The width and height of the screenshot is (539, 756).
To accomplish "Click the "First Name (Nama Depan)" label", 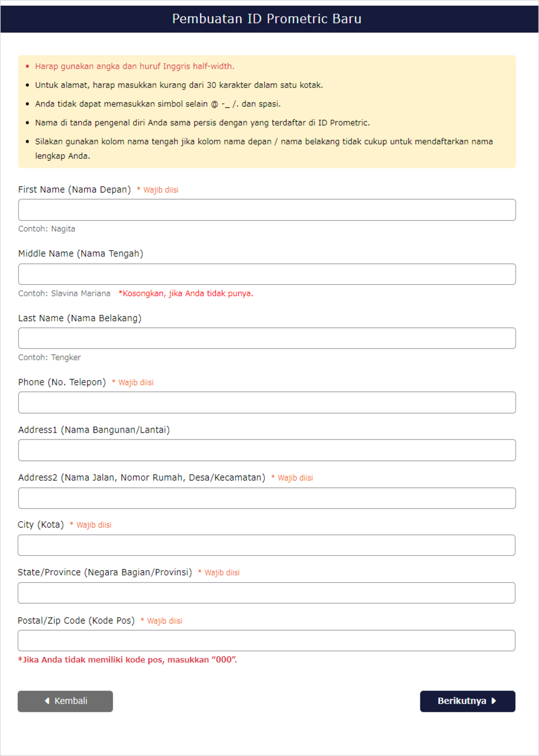I will click(x=74, y=190).
